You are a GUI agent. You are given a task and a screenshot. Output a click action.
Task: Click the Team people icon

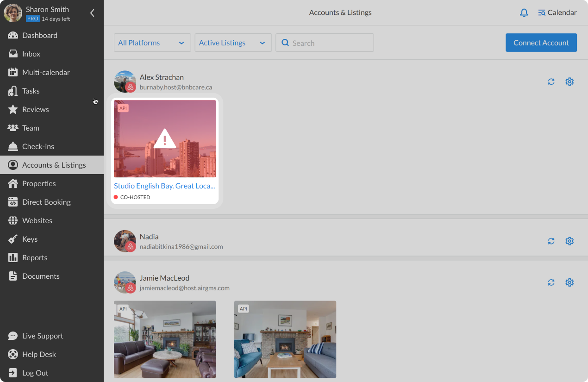tap(13, 128)
